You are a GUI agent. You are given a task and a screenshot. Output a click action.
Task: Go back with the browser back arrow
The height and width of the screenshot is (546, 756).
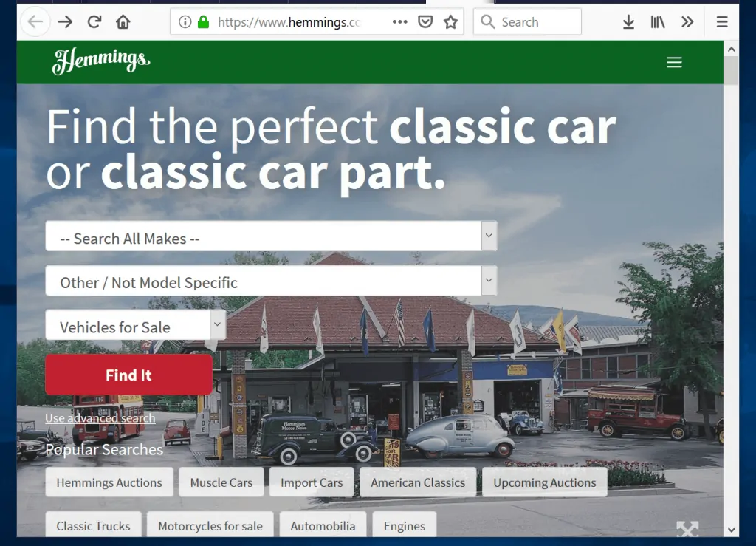pos(35,21)
